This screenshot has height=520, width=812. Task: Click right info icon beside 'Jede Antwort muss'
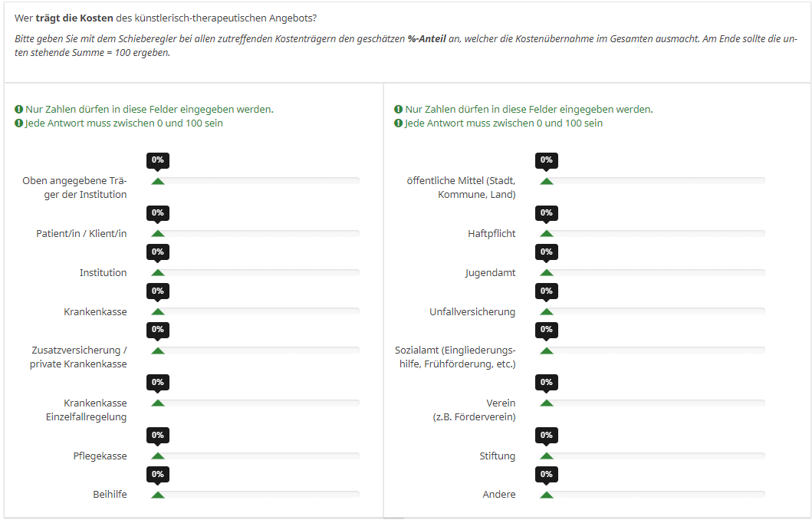(x=398, y=123)
